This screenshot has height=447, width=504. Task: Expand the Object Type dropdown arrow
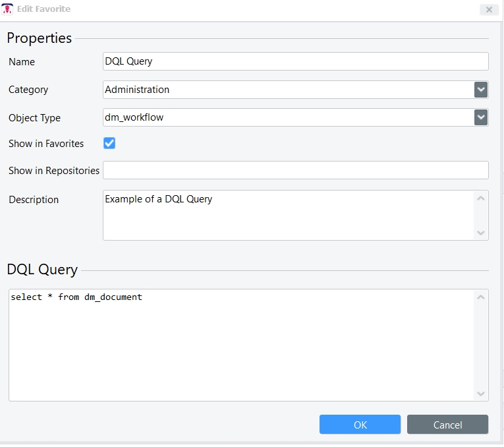click(480, 117)
